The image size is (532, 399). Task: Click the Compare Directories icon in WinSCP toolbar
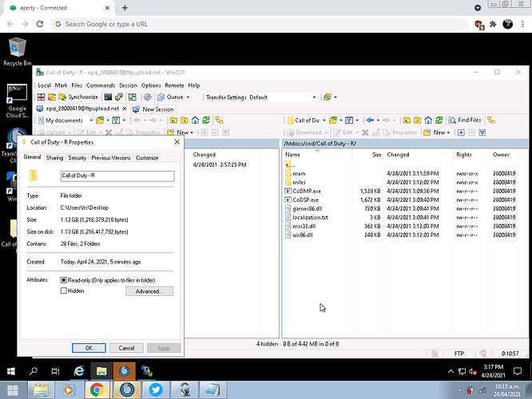[41, 97]
